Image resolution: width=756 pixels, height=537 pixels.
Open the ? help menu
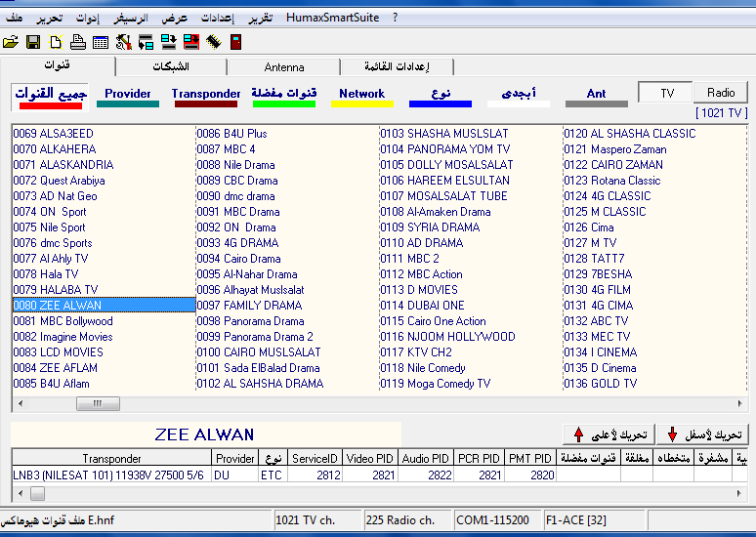395,18
